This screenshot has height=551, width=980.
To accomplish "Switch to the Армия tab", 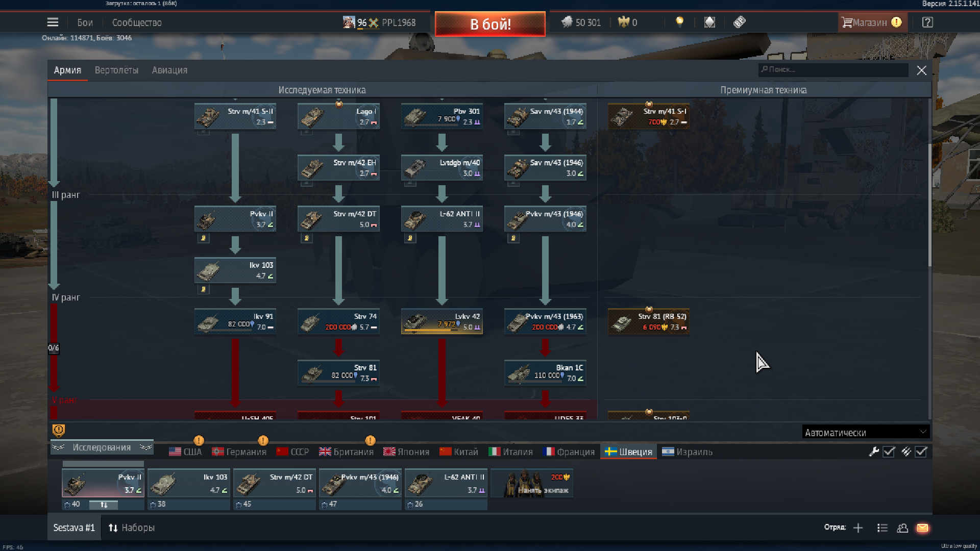I will (x=67, y=70).
